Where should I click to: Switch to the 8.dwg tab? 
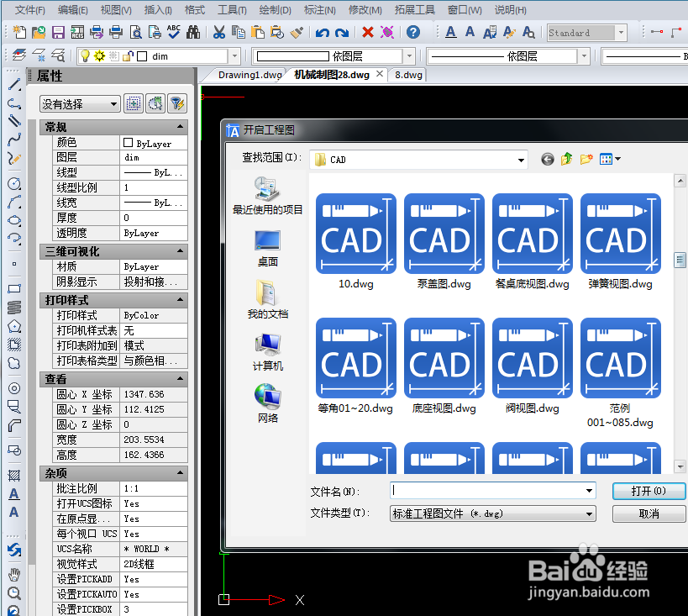tap(408, 75)
